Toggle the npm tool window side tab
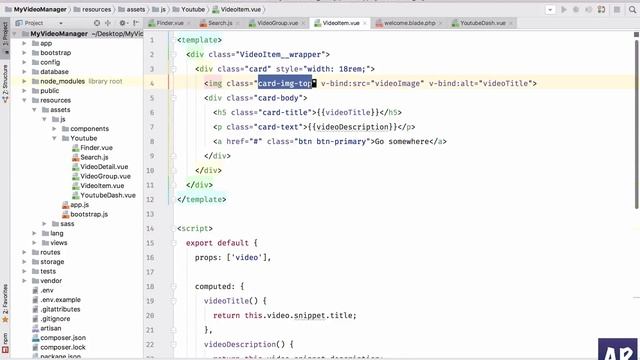 [x=5, y=342]
